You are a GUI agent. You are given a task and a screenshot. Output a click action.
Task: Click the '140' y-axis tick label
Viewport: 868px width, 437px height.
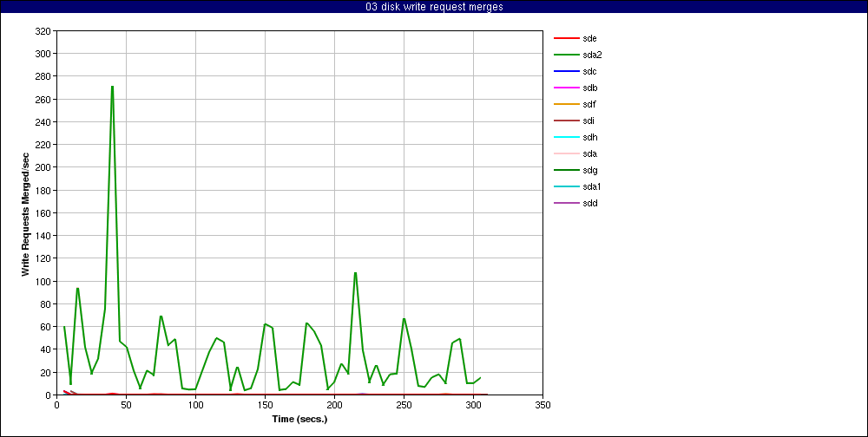point(43,236)
